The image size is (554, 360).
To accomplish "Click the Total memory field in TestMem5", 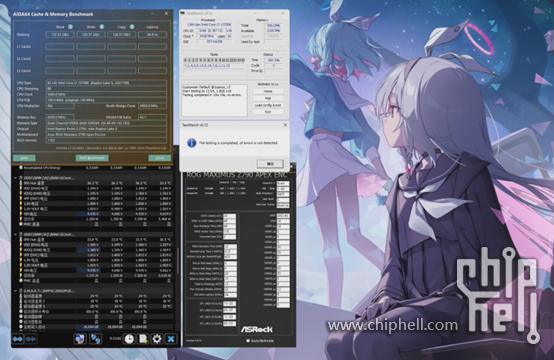I will pos(274,25).
